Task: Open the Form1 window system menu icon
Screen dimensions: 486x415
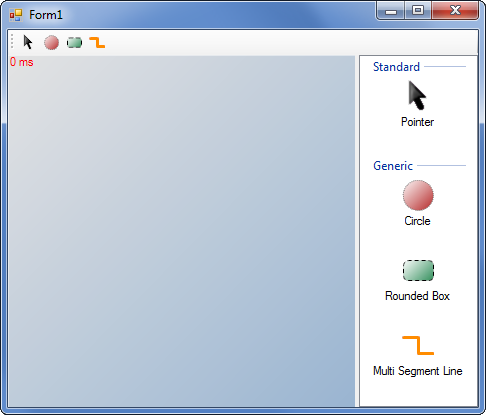Action: point(16,15)
